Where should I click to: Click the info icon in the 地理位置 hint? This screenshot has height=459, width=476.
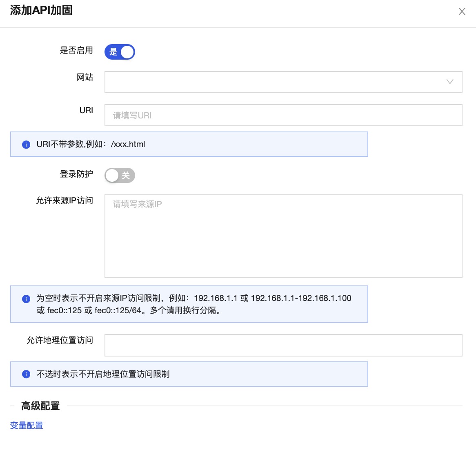pyautogui.click(x=26, y=374)
